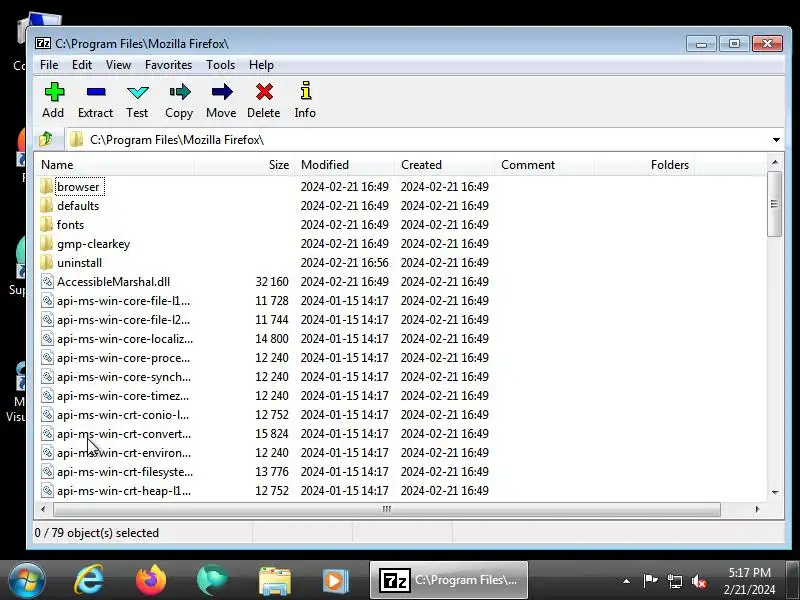Viewport: 800px width, 600px height.
Task: Click the muted volume tray icon
Action: click(x=698, y=581)
